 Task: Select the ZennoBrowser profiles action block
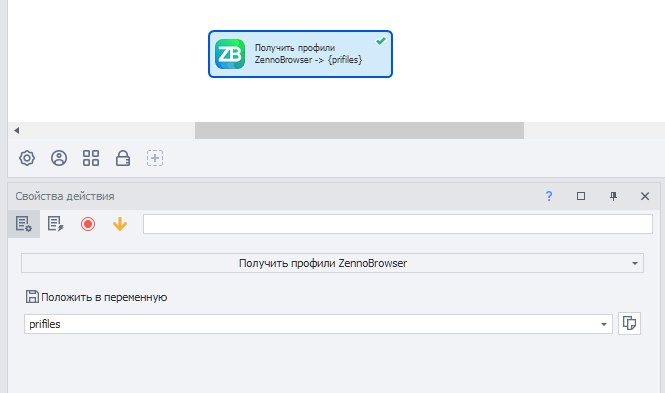pos(300,54)
